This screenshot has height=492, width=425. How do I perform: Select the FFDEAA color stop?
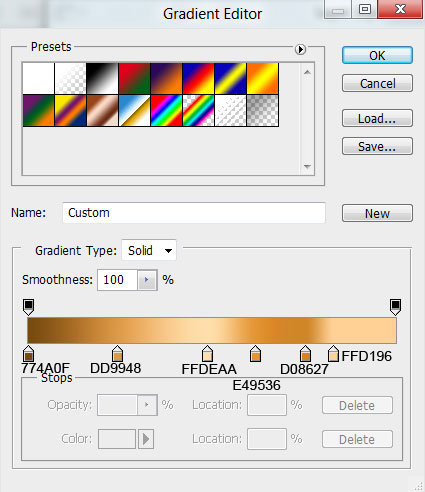(x=207, y=354)
